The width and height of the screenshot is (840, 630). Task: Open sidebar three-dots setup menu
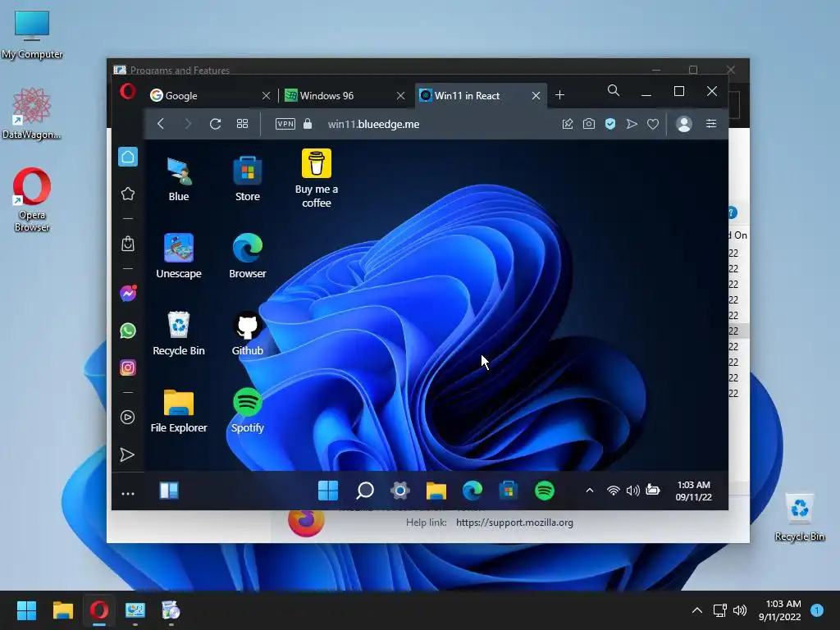128,493
